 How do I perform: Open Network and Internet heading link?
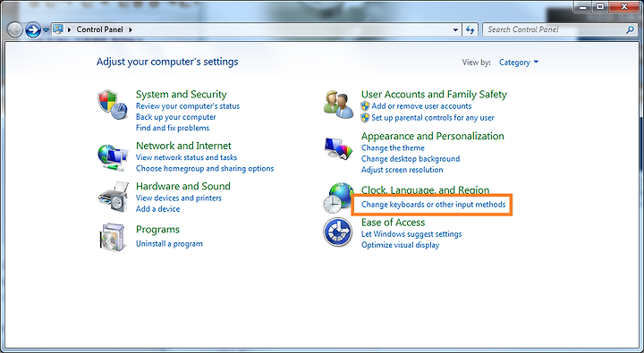(183, 146)
